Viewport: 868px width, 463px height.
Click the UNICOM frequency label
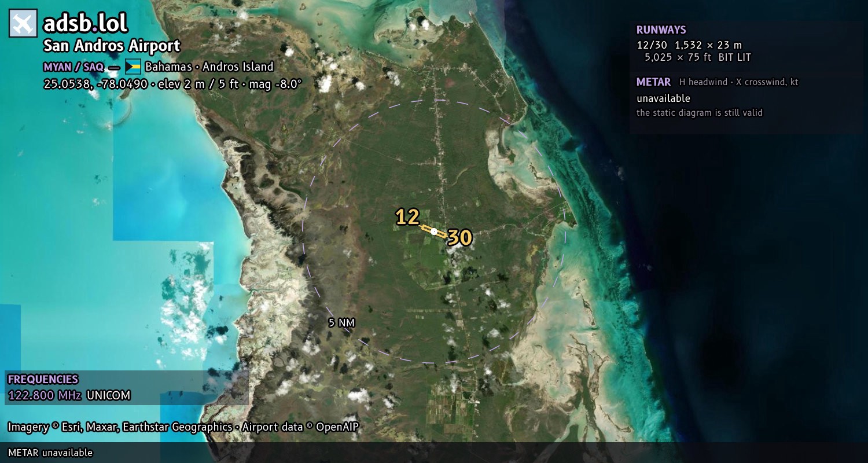click(x=109, y=396)
